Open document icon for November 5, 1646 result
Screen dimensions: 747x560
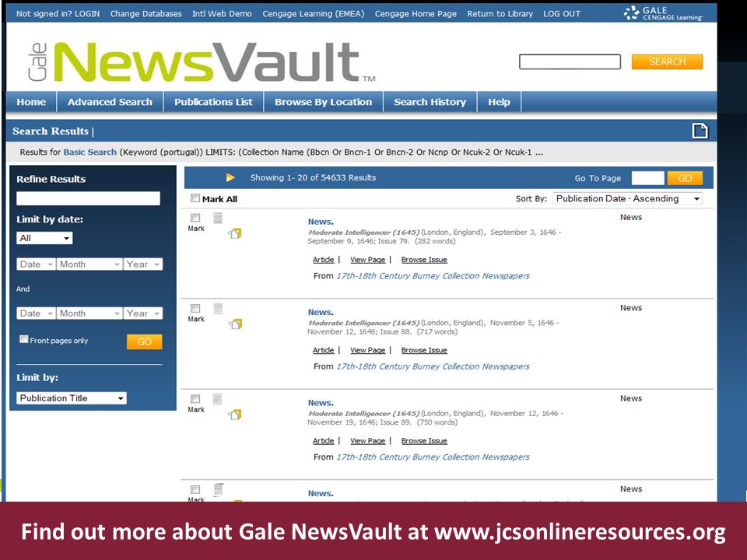218,309
